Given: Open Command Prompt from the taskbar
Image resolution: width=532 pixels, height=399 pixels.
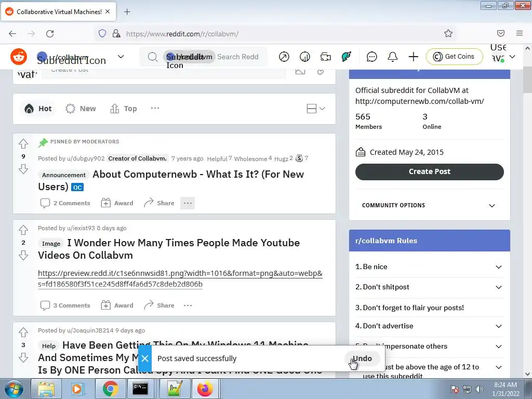Looking at the screenshot, I should (140, 389).
